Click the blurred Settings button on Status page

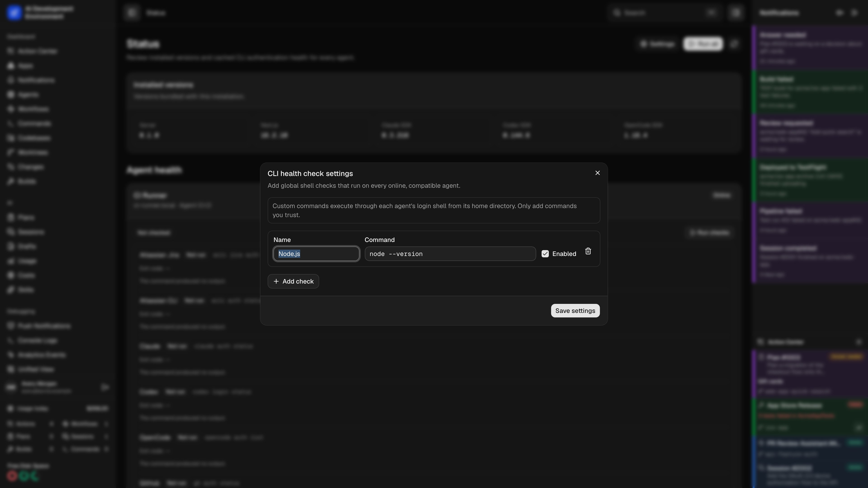(x=657, y=44)
